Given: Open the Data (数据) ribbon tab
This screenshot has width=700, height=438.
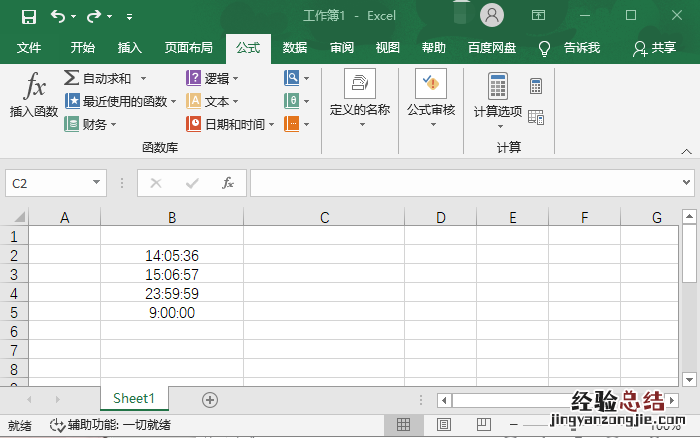Looking at the screenshot, I should tap(295, 47).
